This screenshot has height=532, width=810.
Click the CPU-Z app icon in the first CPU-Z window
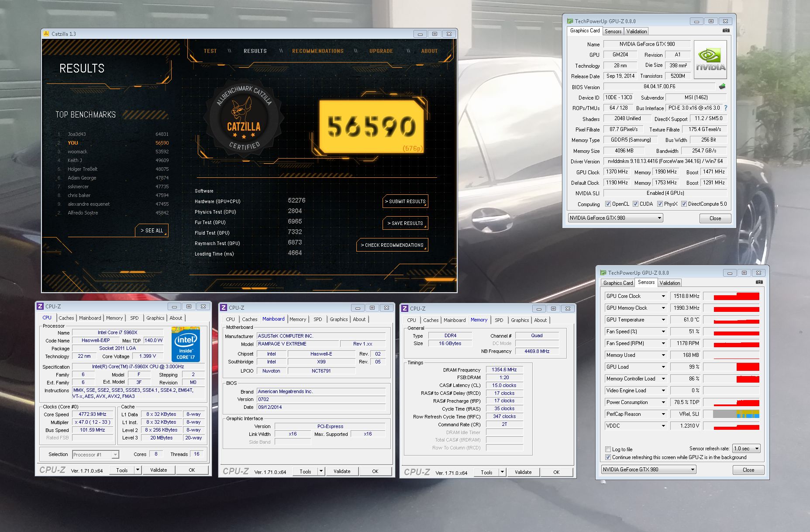click(x=41, y=306)
